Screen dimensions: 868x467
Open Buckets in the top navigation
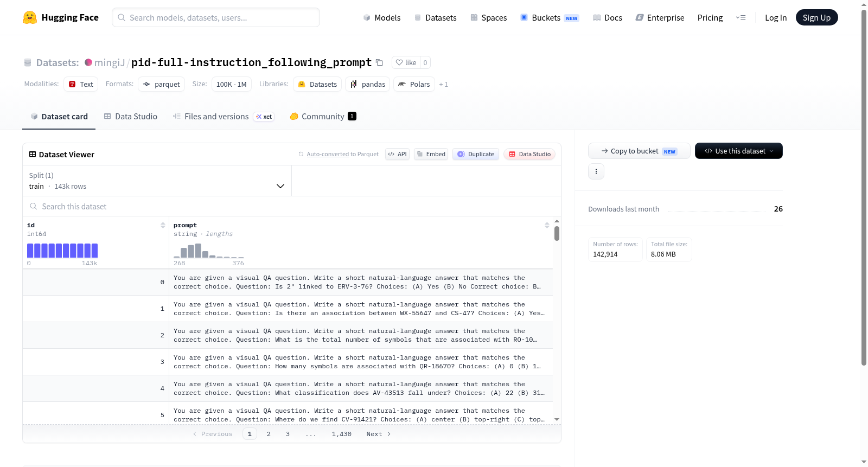(x=550, y=17)
